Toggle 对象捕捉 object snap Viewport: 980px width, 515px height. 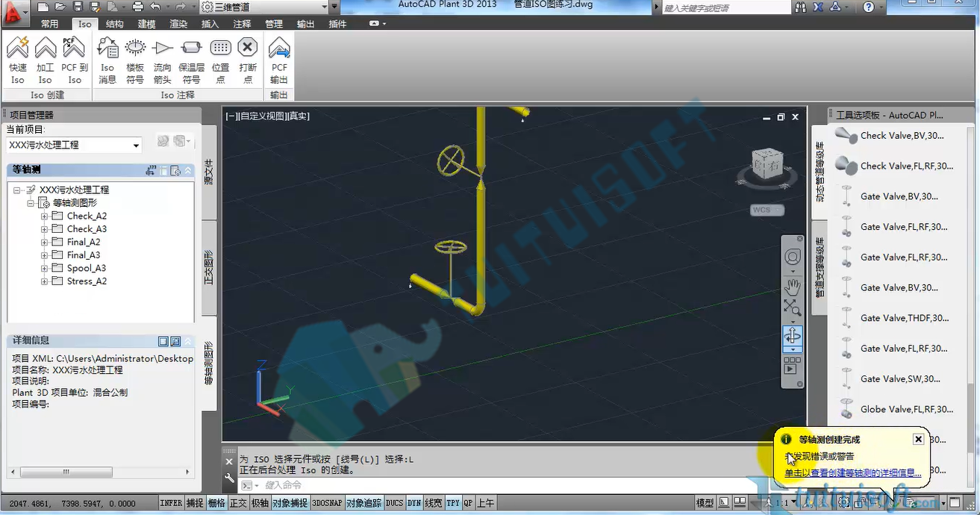click(x=290, y=503)
